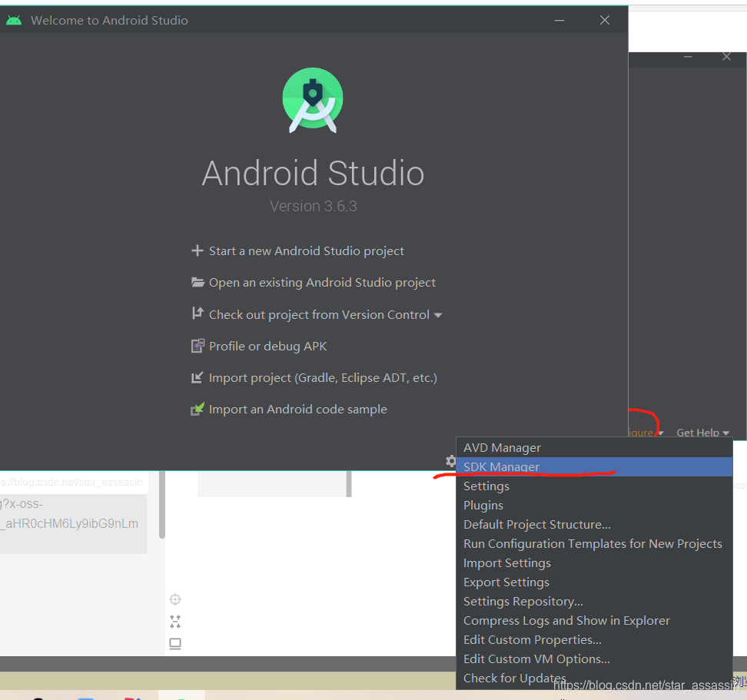Click the gear icon left of SDK Manager
Image resolution: width=747 pixels, height=700 pixels.
pyautogui.click(x=450, y=461)
